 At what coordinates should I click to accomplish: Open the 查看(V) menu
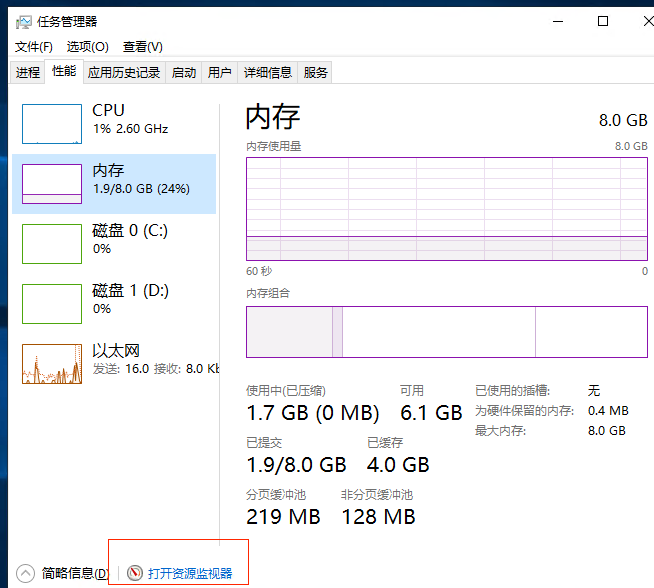[x=142, y=47]
